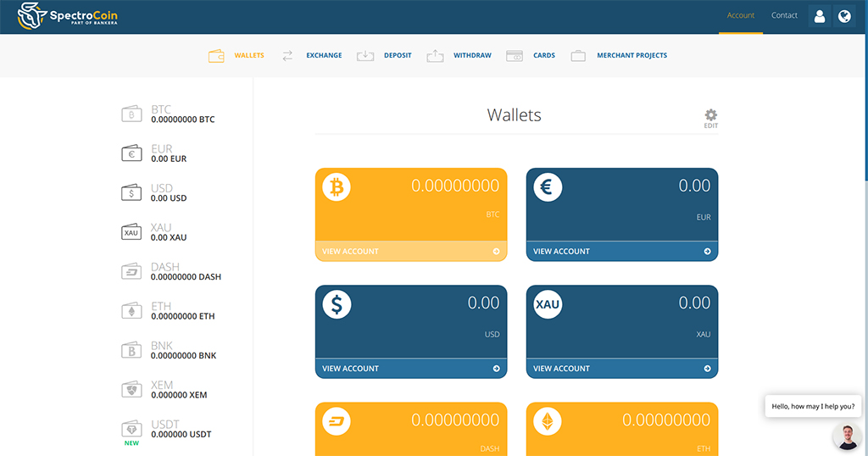Click the Merchant Projects briefcase icon
Image resolution: width=868 pixels, height=456 pixels.
[x=578, y=56]
